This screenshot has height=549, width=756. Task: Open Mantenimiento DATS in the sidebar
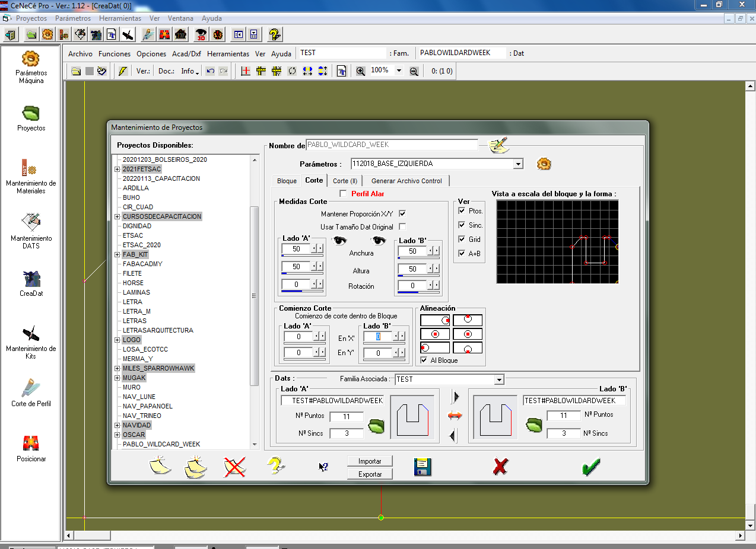tap(31, 229)
